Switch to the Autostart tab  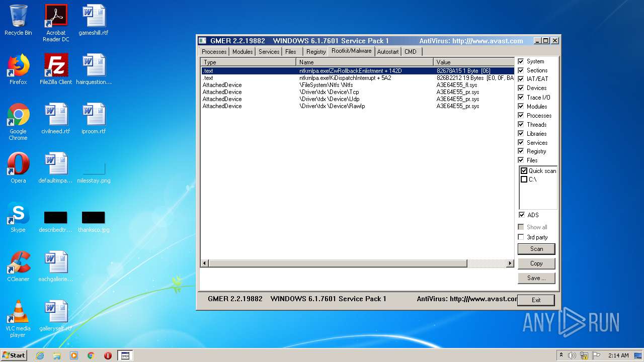click(x=388, y=52)
